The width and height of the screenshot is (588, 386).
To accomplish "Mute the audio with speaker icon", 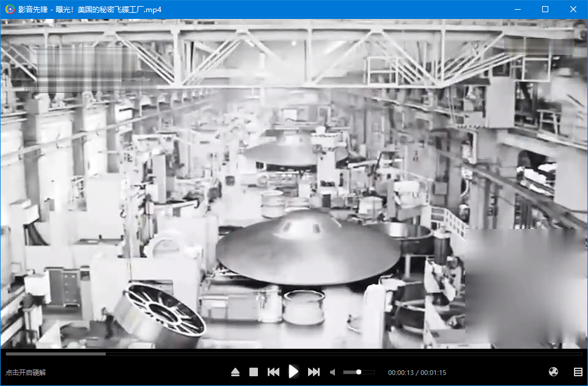I will tap(333, 372).
